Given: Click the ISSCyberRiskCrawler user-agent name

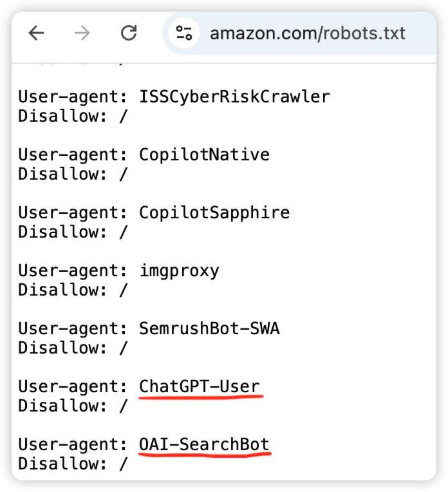Looking at the screenshot, I should (x=234, y=97).
